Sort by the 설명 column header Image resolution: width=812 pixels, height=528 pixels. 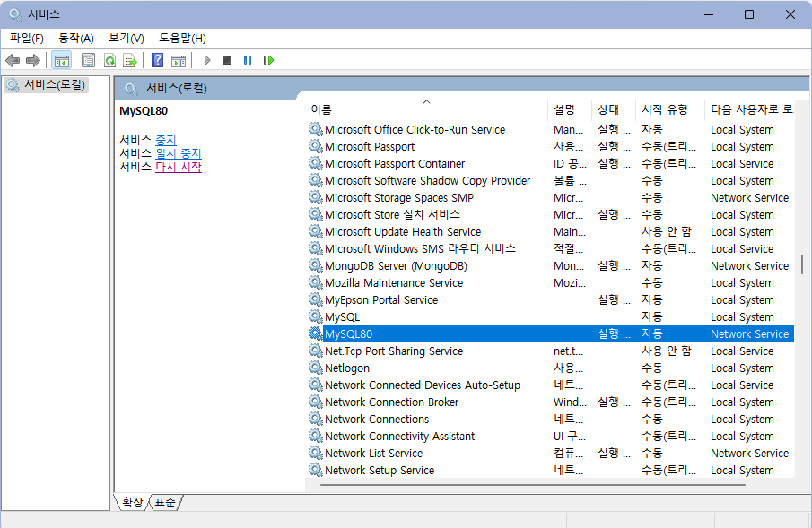coord(570,109)
